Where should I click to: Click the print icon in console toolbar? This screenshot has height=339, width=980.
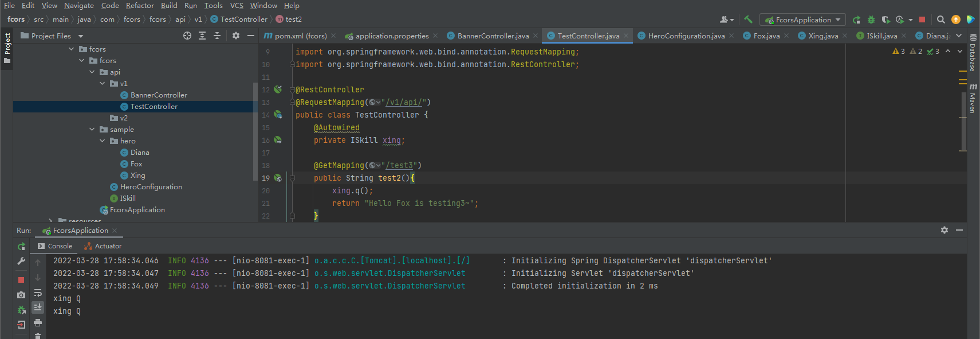pyautogui.click(x=38, y=323)
